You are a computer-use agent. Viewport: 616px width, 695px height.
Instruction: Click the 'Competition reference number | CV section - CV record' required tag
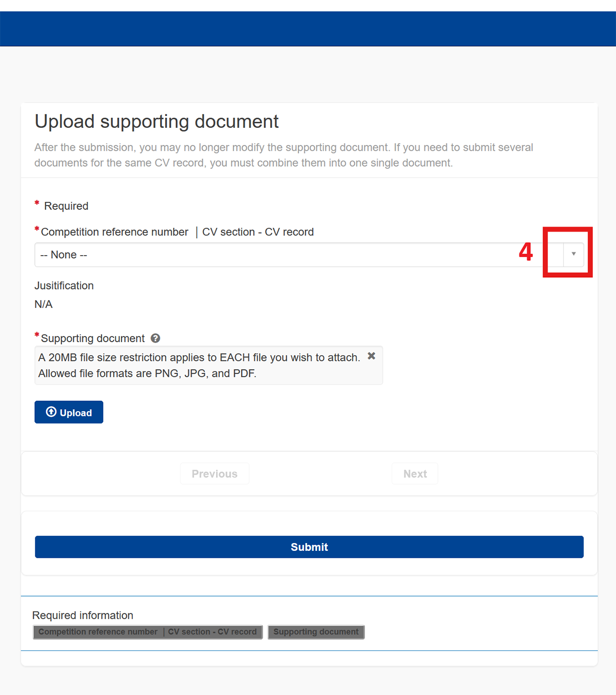pyautogui.click(x=148, y=632)
